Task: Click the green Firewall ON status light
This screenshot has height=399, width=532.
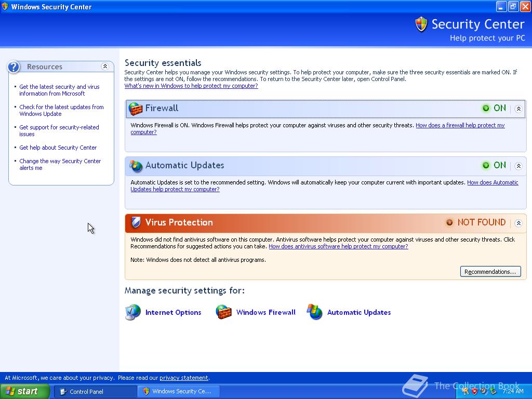Action: click(486, 108)
